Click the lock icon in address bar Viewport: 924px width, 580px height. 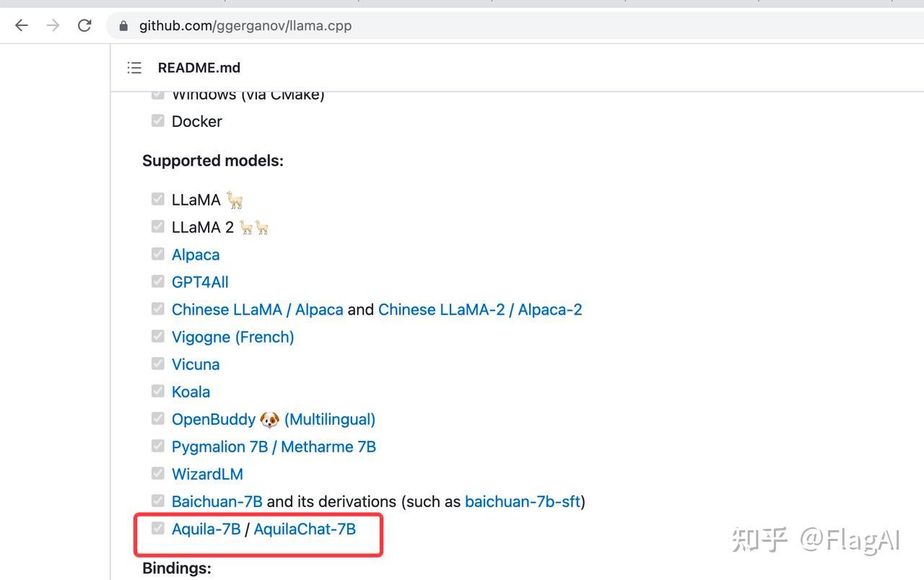[123, 26]
